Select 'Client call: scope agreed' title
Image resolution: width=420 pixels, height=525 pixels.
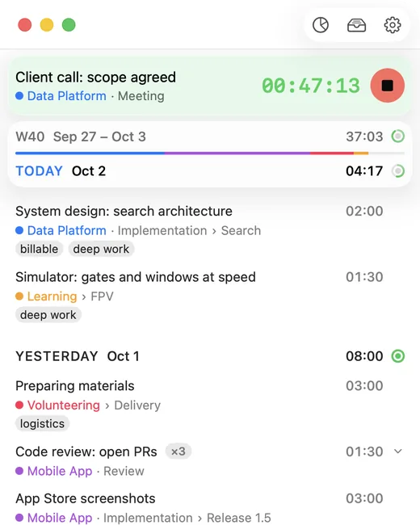[95, 78]
